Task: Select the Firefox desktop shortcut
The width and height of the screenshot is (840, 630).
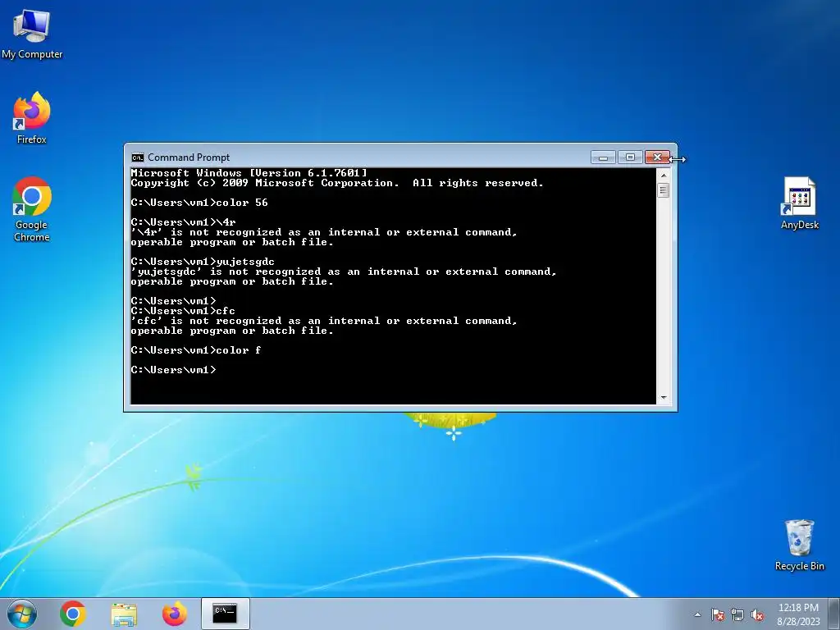Action: tap(32, 118)
